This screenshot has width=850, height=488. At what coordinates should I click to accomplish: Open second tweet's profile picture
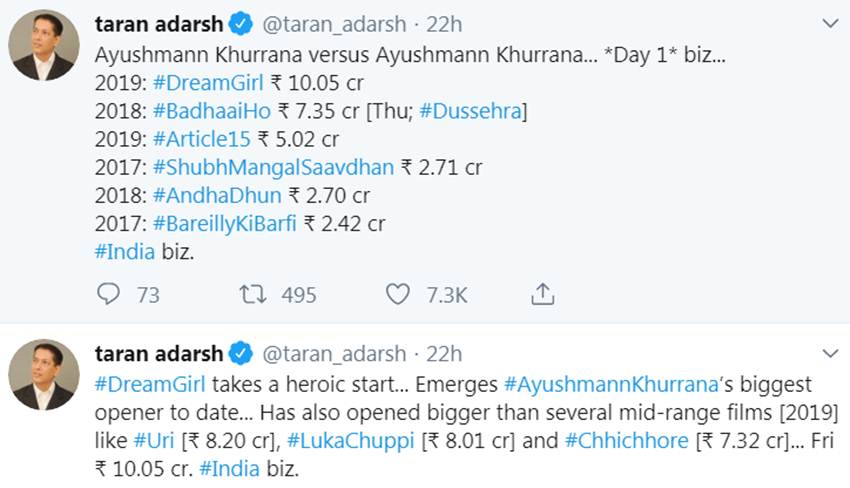click(x=44, y=374)
